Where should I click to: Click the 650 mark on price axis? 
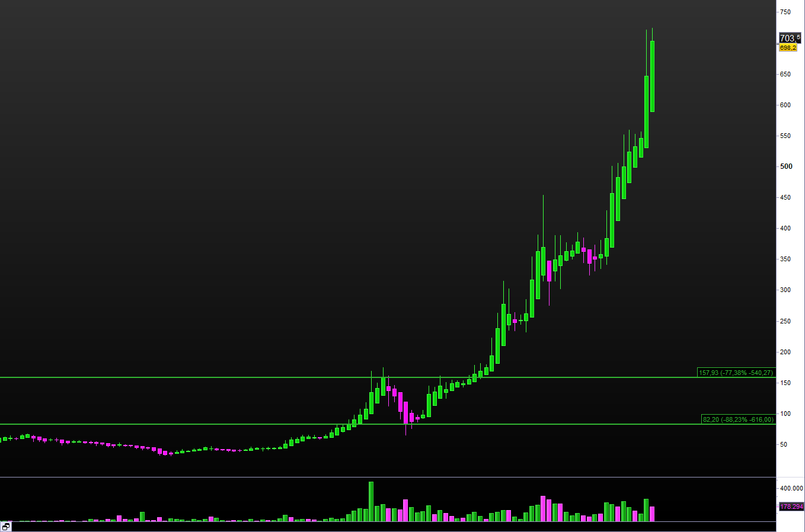point(785,74)
